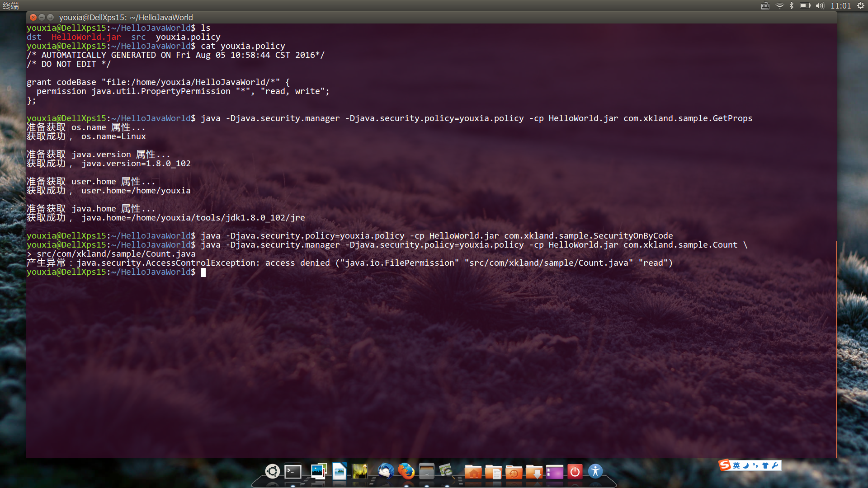Open the battery status indicator
This screenshot has width=868, height=488.
tap(805, 6)
